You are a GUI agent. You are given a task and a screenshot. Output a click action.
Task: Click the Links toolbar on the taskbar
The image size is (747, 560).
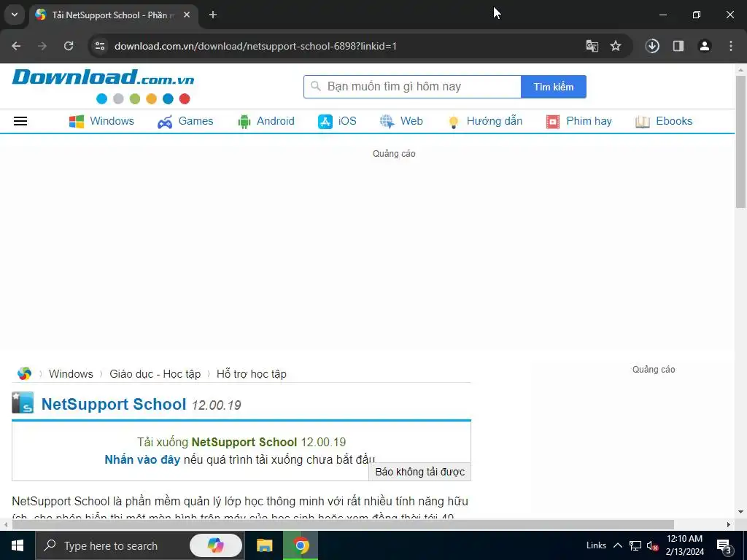coord(596,545)
